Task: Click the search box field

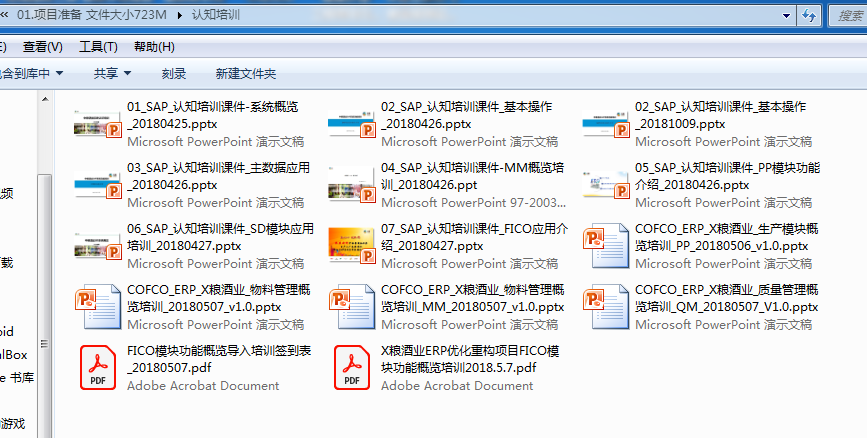Action: pos(849,15)
